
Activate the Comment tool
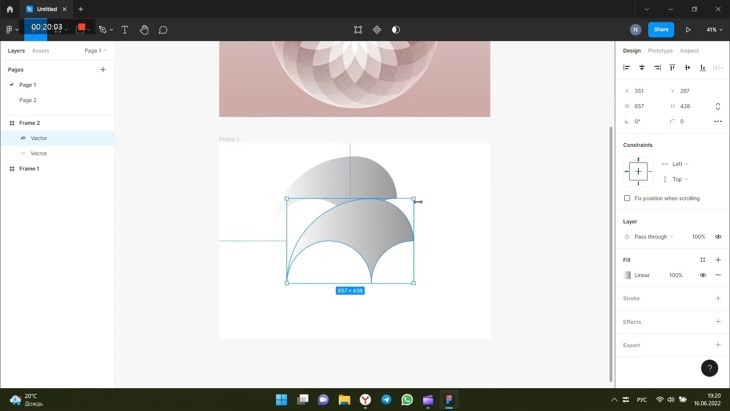[x=163, y=30]
